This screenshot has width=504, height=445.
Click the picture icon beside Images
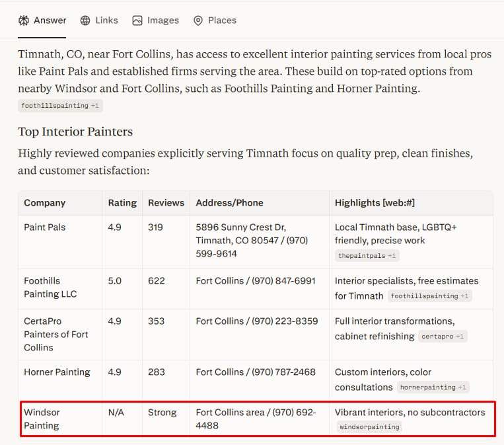pyautogui.click(x=137, y=20)
